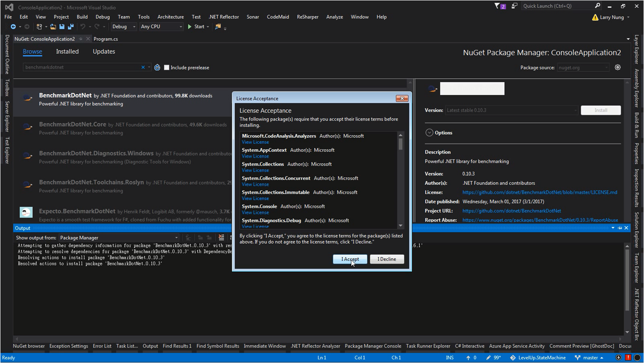Open the Report Abuse nuget.org link
The width and height of the screenshot is (644, 363).
coord(540,220)
